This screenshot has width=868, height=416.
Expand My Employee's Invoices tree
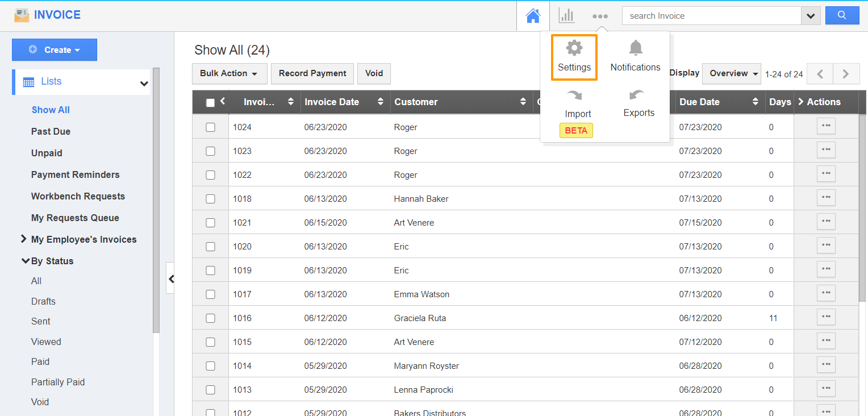pos(24,239)
